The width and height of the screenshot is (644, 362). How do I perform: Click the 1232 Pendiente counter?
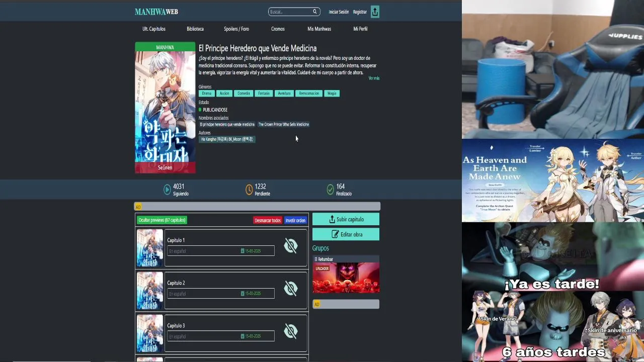[262, 190]
